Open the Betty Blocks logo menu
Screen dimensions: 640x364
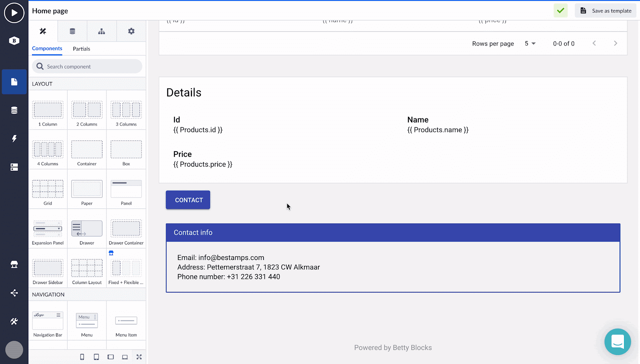click(x=14, y=40)
